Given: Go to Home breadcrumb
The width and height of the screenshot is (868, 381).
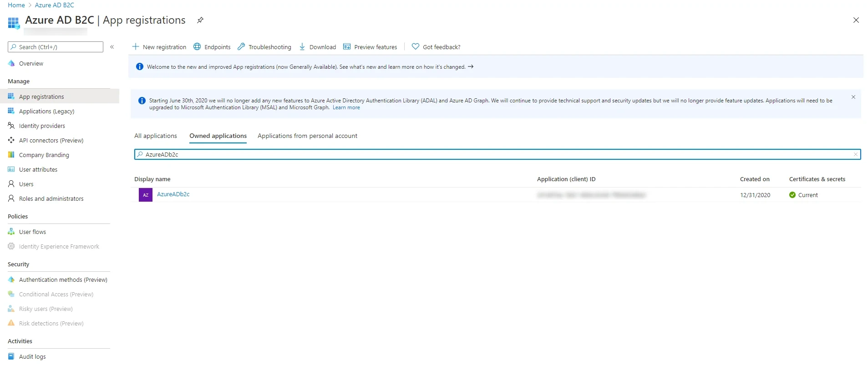Looking at the screenshot, I should [16, 5].
